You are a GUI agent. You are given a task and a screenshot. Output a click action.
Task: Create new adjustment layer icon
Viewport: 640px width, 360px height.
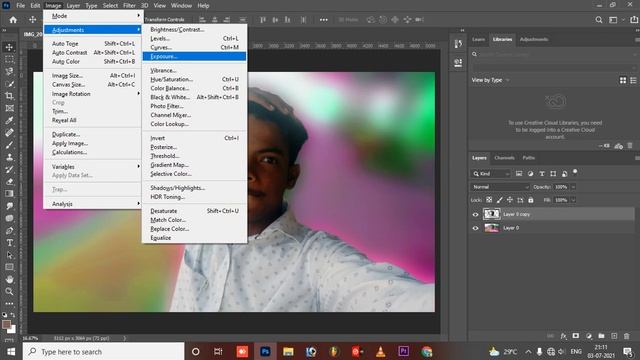[x=589, y=336]
